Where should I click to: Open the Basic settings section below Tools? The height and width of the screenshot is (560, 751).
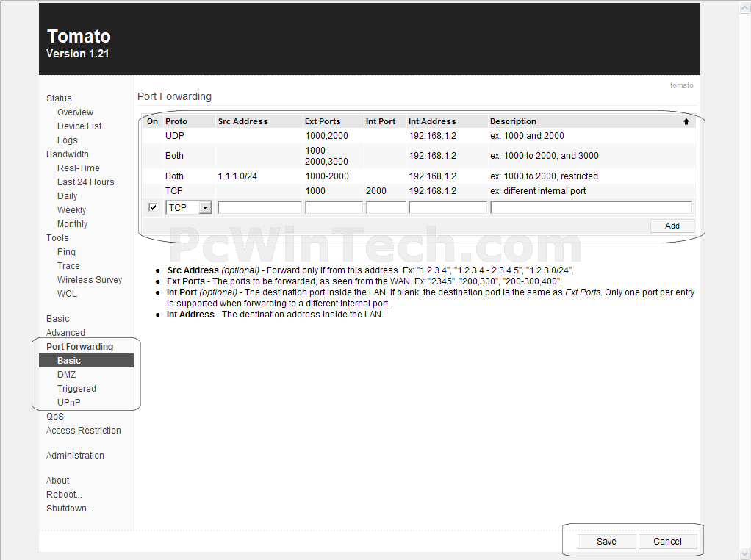point(58,318)
